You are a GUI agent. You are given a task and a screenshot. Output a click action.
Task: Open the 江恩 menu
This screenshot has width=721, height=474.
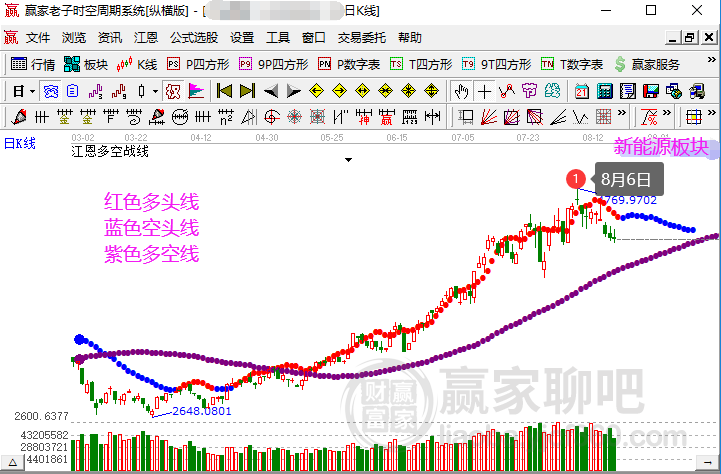146,38
